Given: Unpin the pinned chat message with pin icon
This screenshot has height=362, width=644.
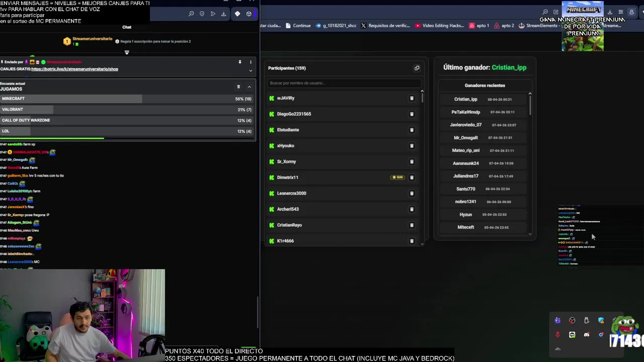Looking at the screenshot, I should (240, 62).
